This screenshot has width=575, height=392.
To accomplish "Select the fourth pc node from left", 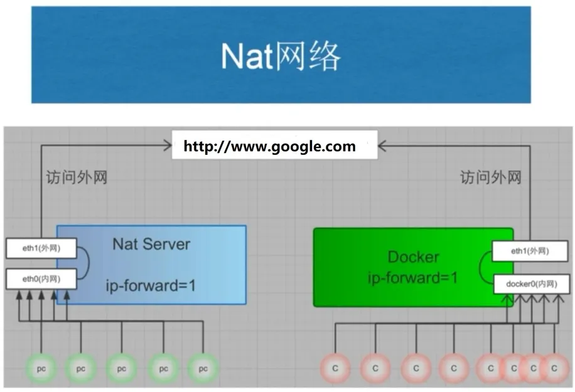I will [x=164, y=369].
